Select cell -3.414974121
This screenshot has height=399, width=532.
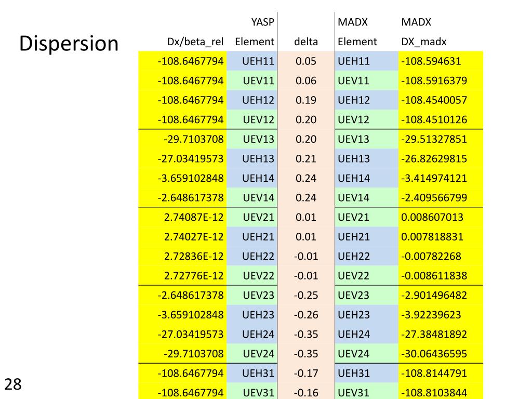point(434,178)
